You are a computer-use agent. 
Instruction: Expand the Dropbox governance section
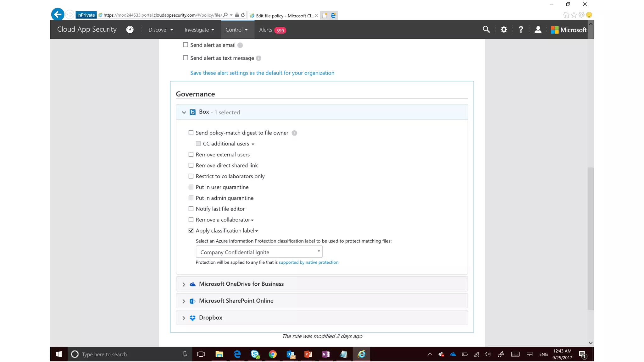click(210, 317)
